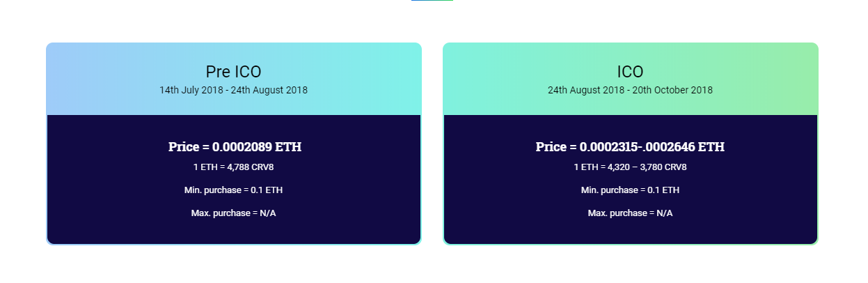The image size is (868, 283).
Task: Click the ICO date range text
Action: tap(630, 90)
